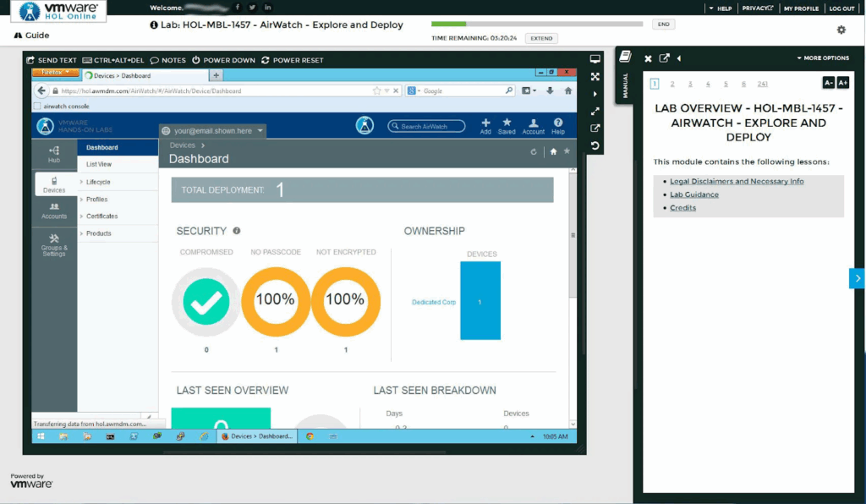The image size is (866, 504).
Task: Click the Add plus icon in AirWatch
Action: coord(485,125)
